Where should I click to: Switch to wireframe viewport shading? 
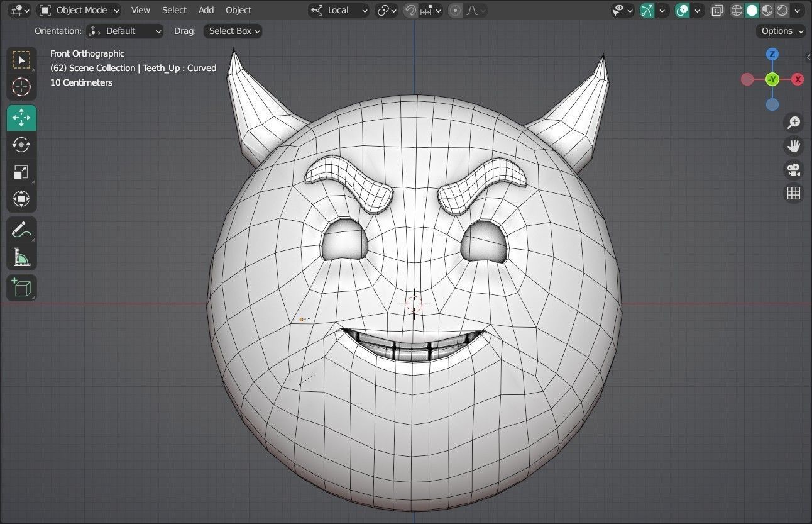pyautogui.click(x=737, y=10)
